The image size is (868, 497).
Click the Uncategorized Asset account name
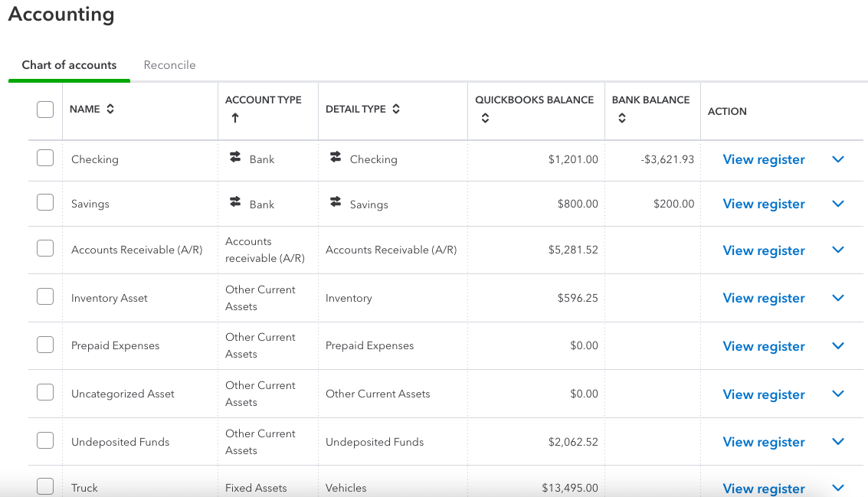[123, 394]
